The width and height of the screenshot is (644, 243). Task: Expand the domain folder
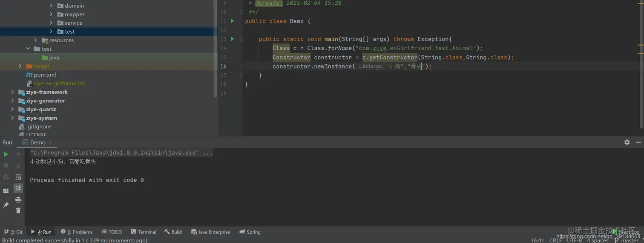[x=51, y=6]
